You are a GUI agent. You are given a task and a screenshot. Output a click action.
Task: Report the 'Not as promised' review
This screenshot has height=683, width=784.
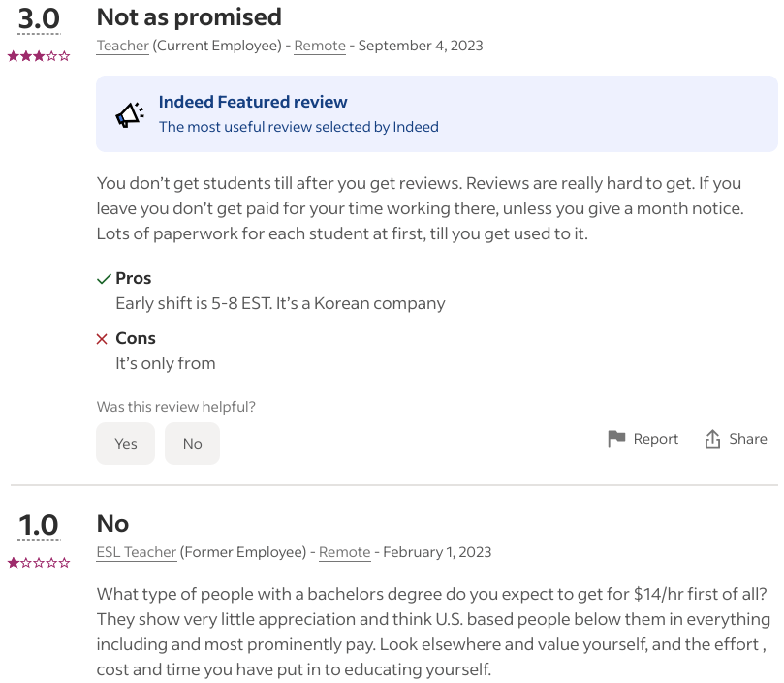(x=654, y=438)
